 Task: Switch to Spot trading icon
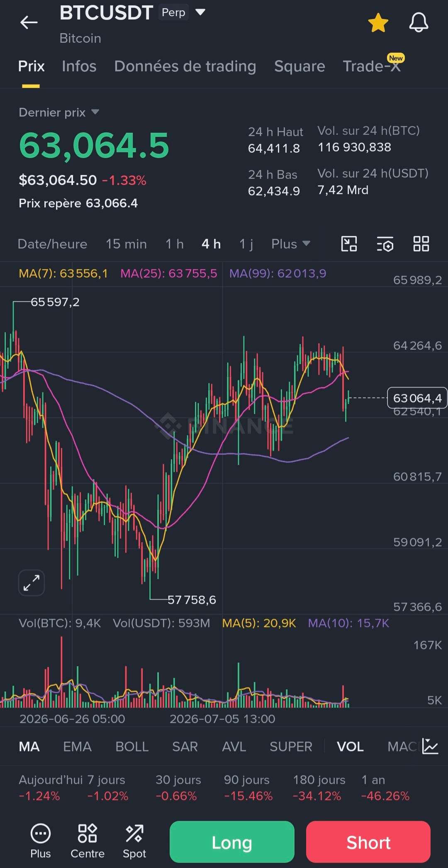click(x=134, y=841)
